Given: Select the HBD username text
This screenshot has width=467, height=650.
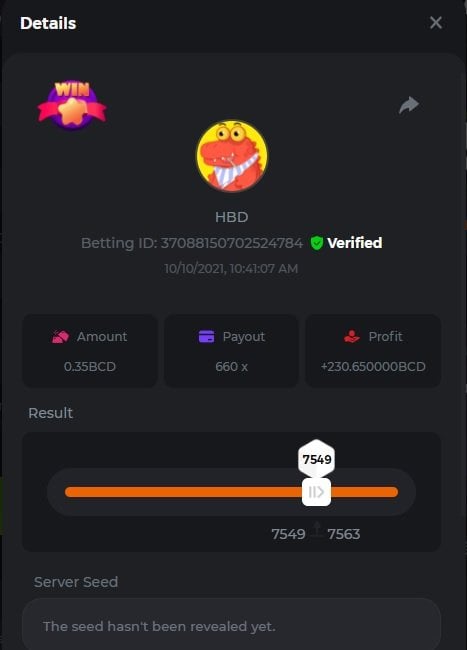Looking at the screenshot, I should pos(232,217).
